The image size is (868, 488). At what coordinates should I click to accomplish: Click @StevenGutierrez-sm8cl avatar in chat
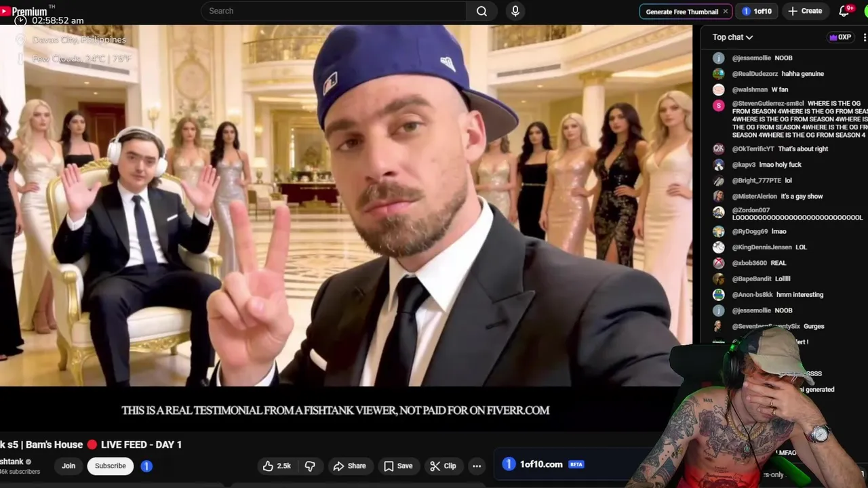[718, 105]
